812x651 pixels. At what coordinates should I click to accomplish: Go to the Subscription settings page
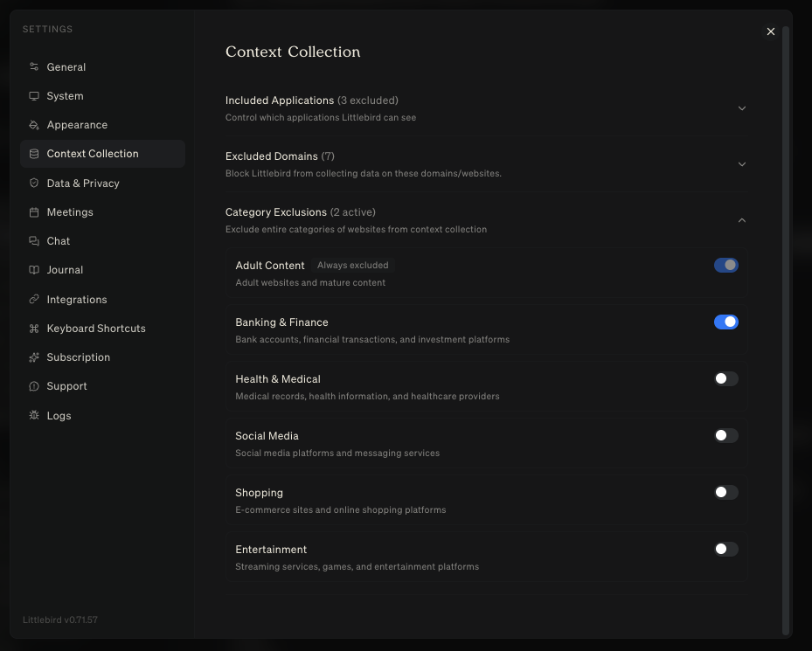[79, 357]
